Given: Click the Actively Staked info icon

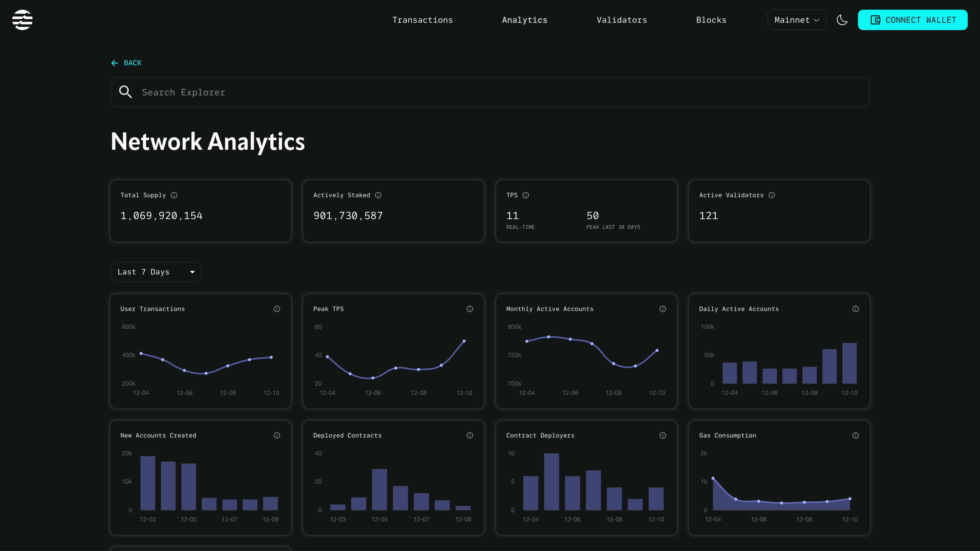Looking at the screenshot, I should click(x=378, y=195).
